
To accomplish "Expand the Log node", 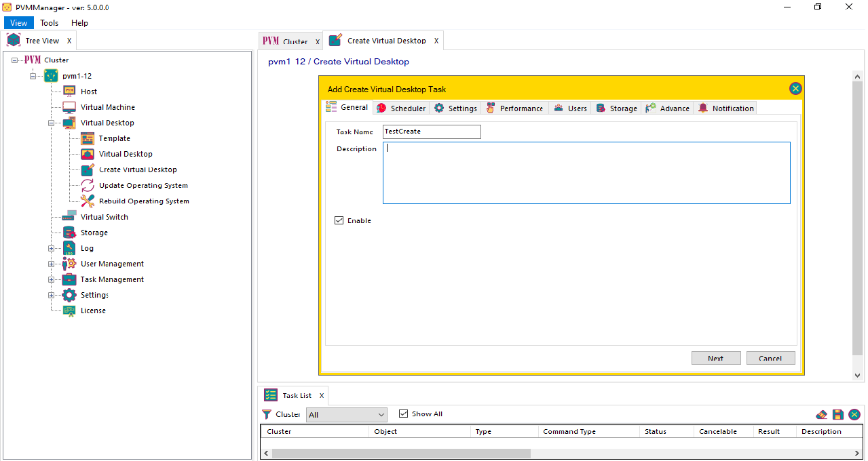I will pyautogui.click(x=51, y=248).
